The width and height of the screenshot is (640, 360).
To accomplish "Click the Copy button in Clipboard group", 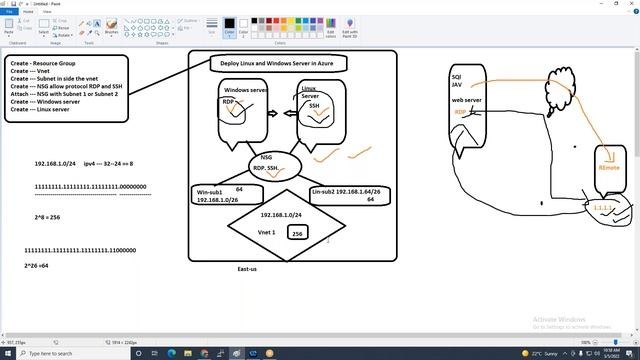I will pos(24,28).
